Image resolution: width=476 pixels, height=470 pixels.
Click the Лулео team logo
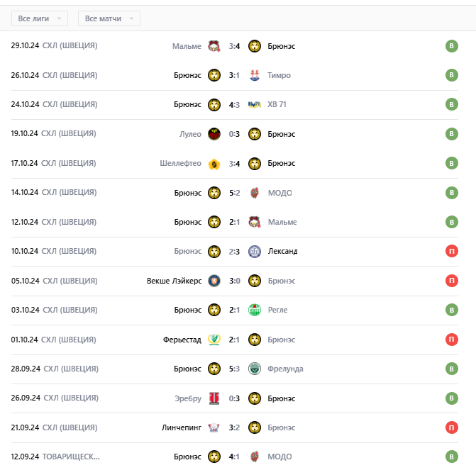[214, 134]
